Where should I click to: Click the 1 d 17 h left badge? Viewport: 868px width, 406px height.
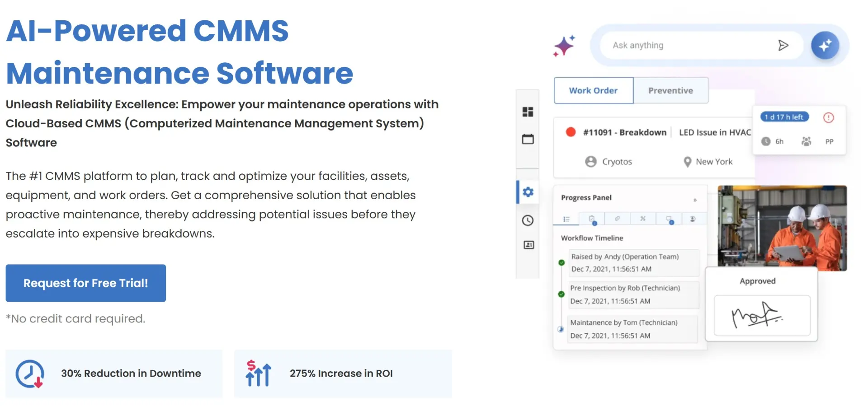coord(784,117)
